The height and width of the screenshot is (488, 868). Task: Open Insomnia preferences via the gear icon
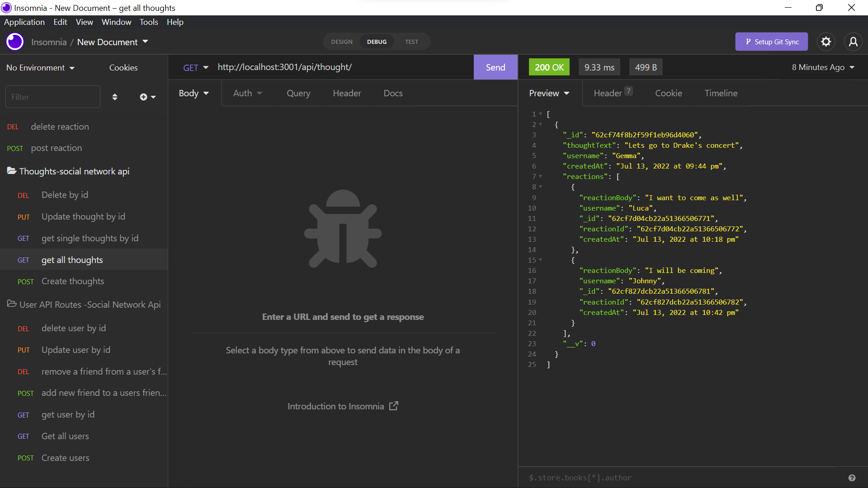pos(826,42)
